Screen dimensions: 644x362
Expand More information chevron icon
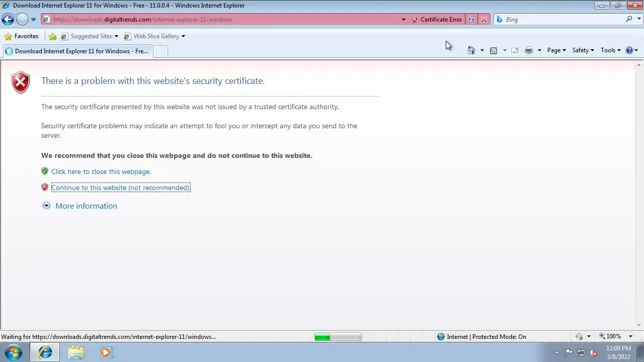point(46,206)
